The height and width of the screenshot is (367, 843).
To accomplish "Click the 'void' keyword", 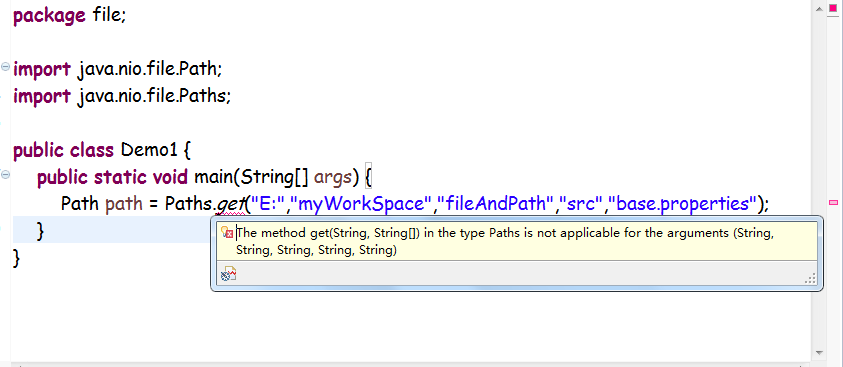I will pyautogui.click(x=170, y=177).
